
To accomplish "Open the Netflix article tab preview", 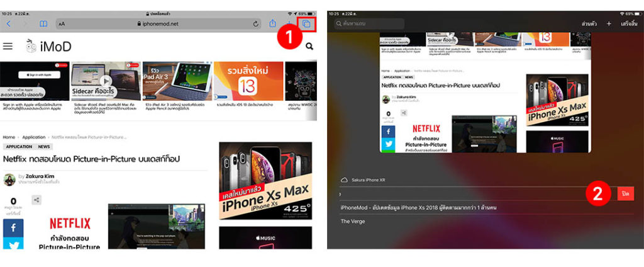I will pyautogui.click(x=485, y=93).
